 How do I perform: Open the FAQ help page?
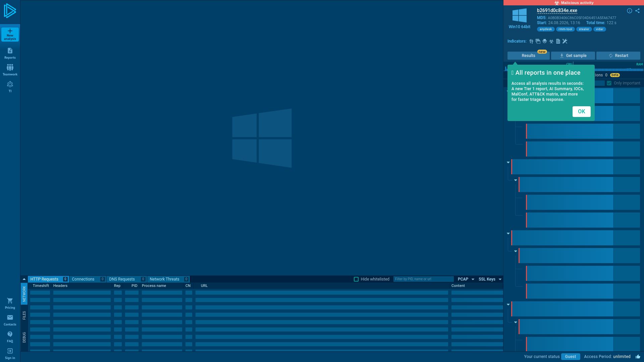click(10, 337)
